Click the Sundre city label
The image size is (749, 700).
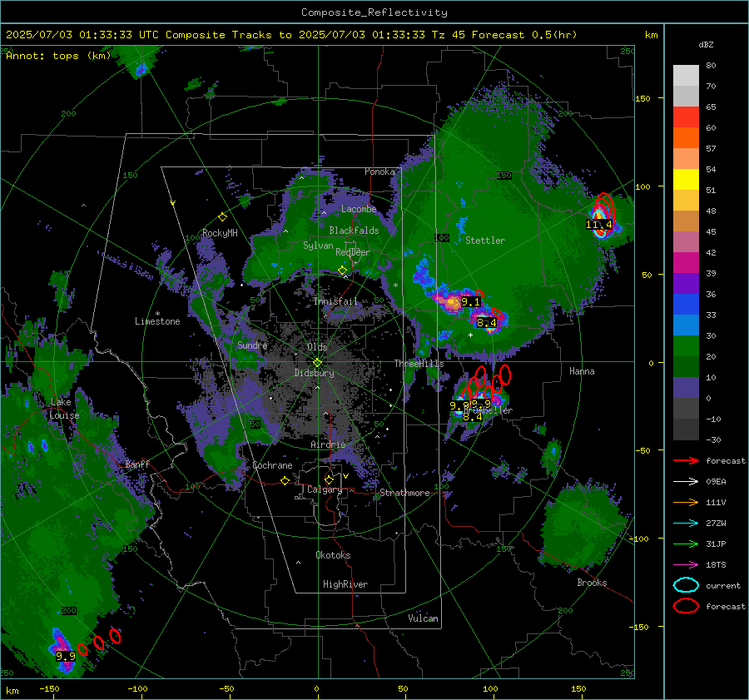[x=252, y=345]
